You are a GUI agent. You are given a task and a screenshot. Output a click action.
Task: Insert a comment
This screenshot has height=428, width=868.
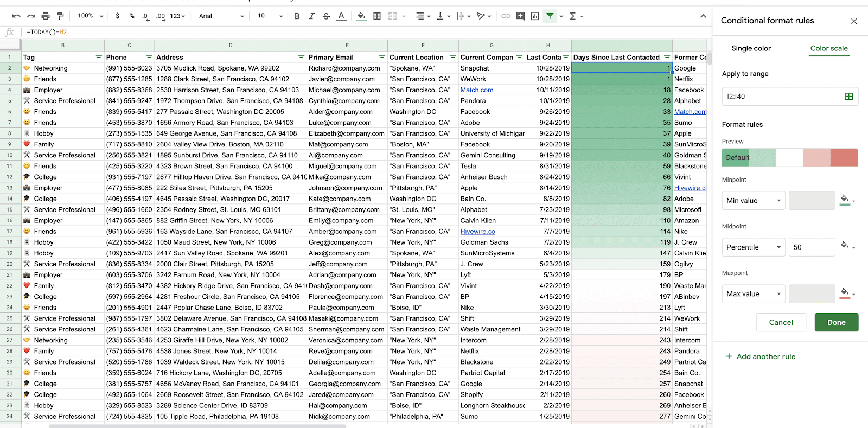coord(520,16)
